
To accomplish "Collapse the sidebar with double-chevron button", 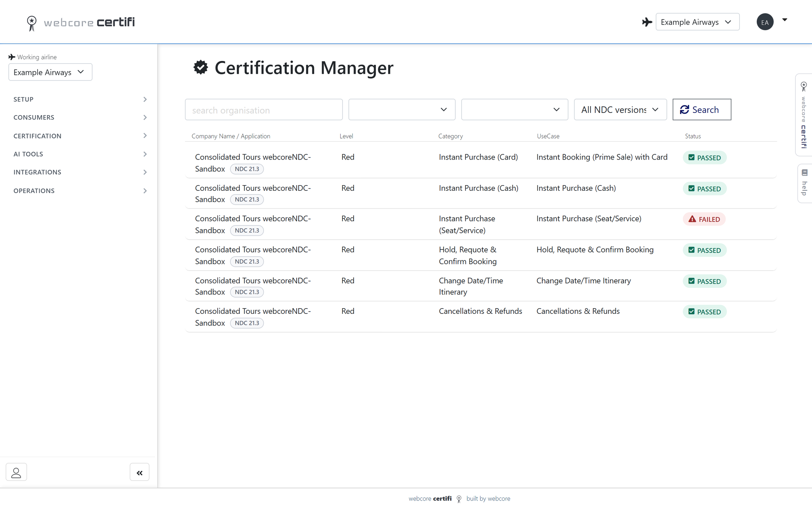I will point(139,472).
